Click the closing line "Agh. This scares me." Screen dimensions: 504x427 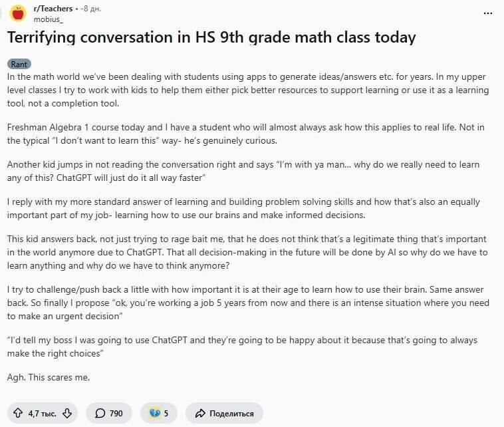(x=49, y=377)
